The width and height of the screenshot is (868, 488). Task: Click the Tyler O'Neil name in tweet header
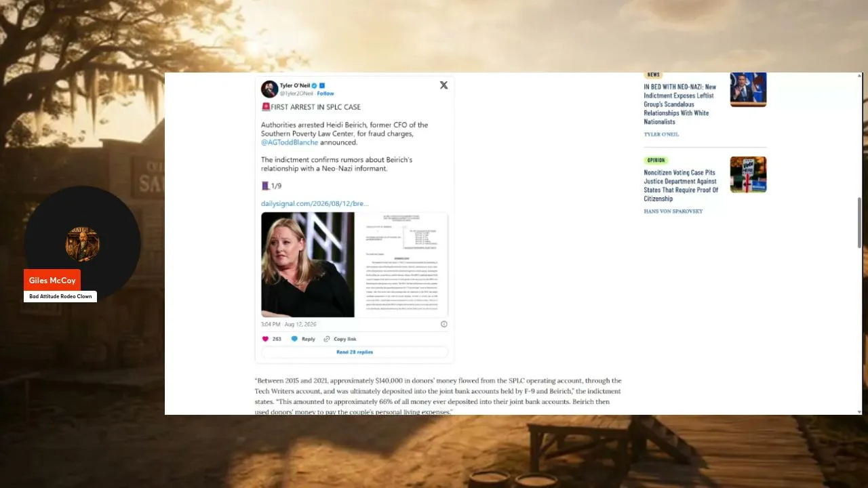[x=295, y=86]
